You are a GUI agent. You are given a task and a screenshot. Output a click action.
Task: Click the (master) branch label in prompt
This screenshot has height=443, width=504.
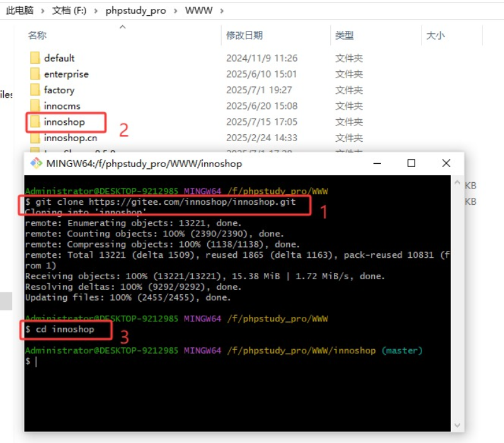coord(402,350)
